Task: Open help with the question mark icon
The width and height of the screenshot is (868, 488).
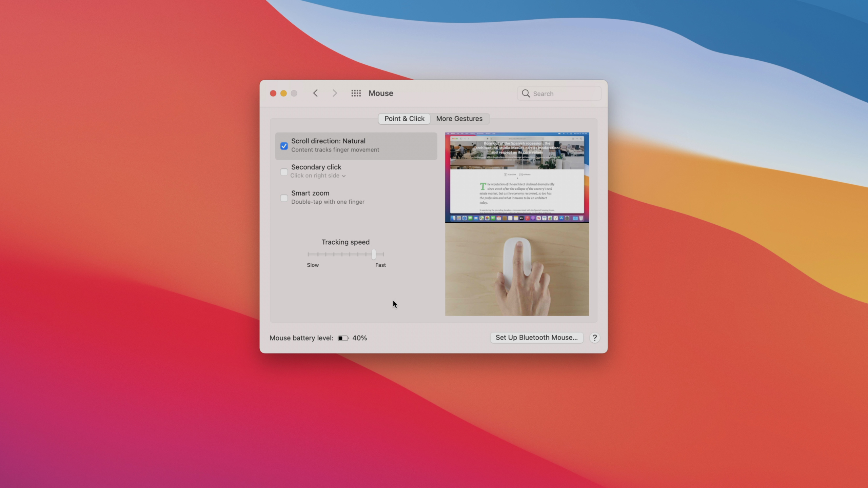Action: point(594,338)
